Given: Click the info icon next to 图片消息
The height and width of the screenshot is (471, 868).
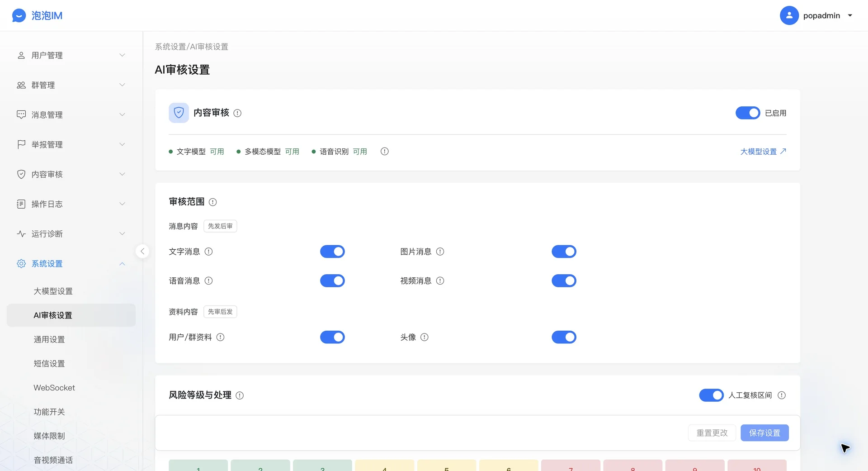Looking at the screenshot, I should coord(440,252).
